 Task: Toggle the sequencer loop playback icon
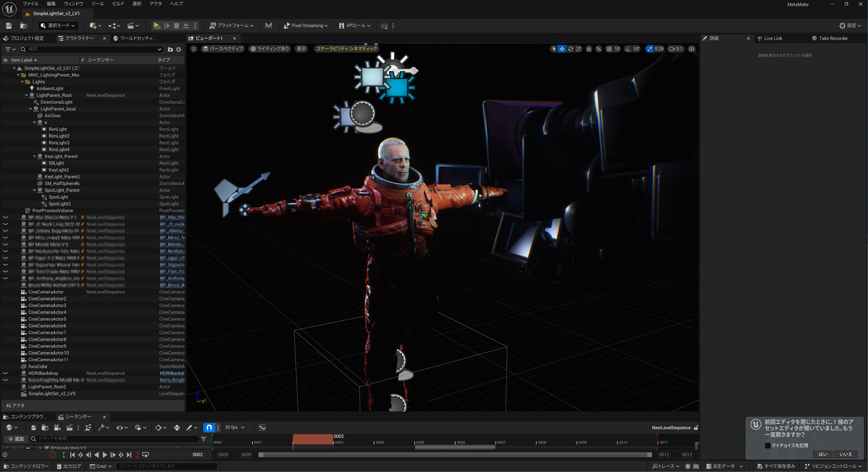(x=146, y=455)
